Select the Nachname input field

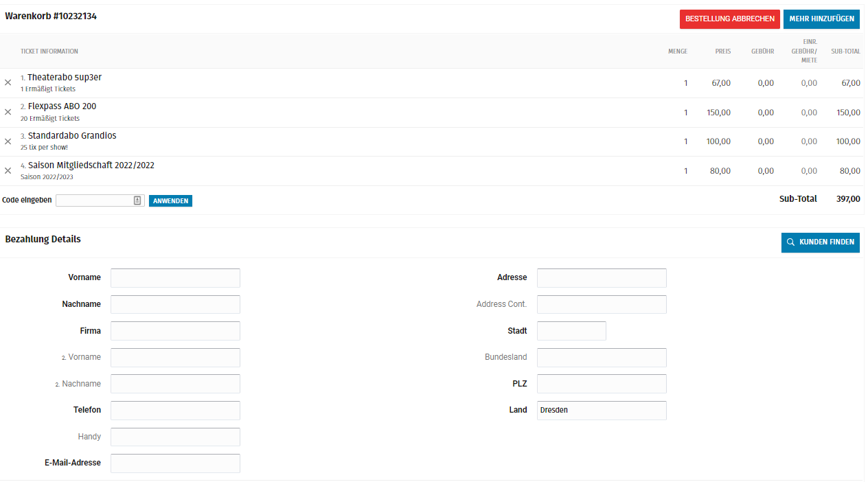pyautogui.click(x=175, y=304)
